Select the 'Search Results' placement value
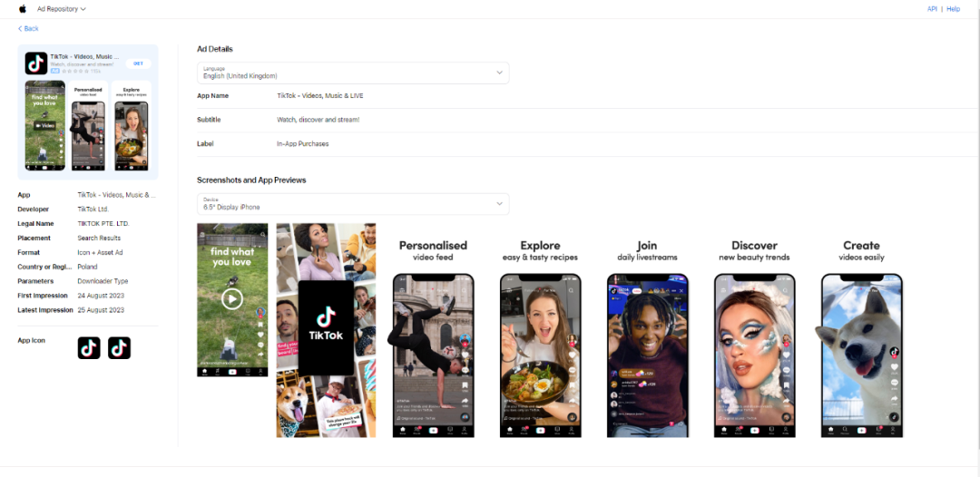 tap(100, 238)
